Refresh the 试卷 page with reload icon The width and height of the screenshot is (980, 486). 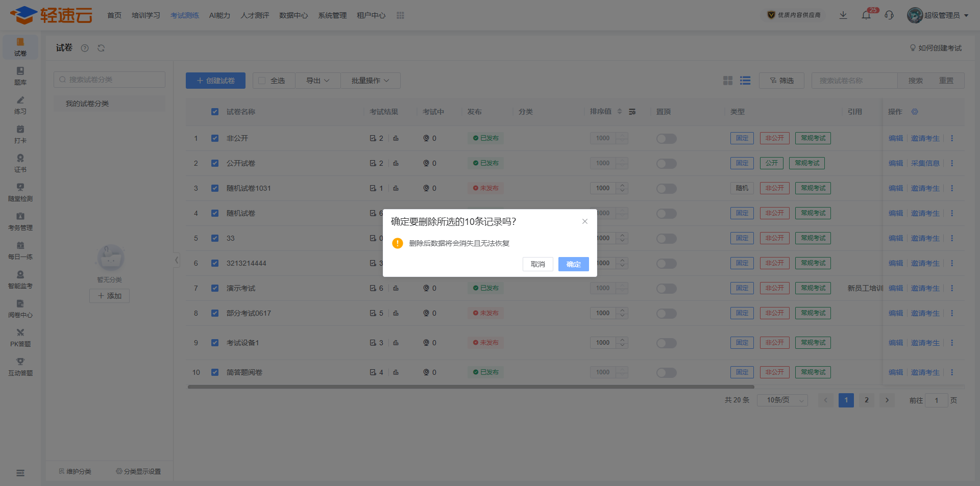(101, 48)
